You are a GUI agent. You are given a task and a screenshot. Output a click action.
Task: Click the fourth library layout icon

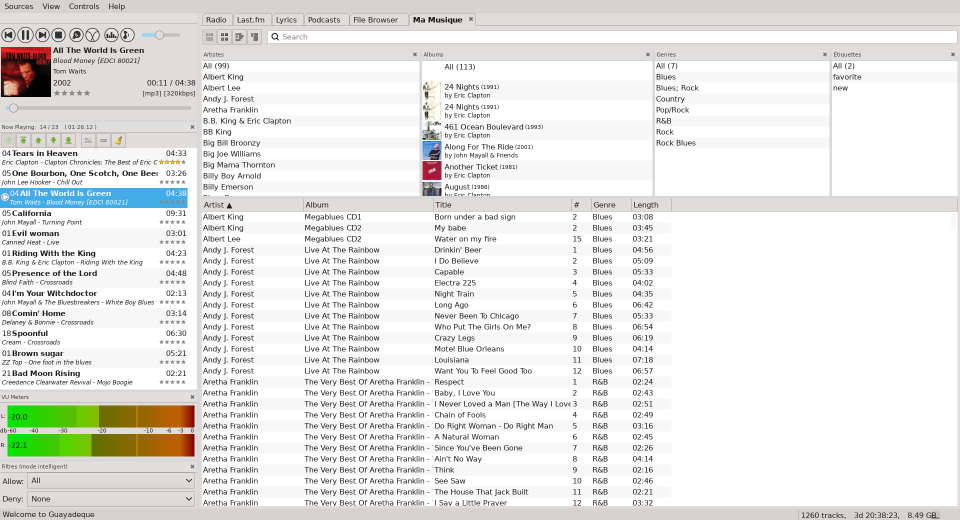(x=255, y=37)
